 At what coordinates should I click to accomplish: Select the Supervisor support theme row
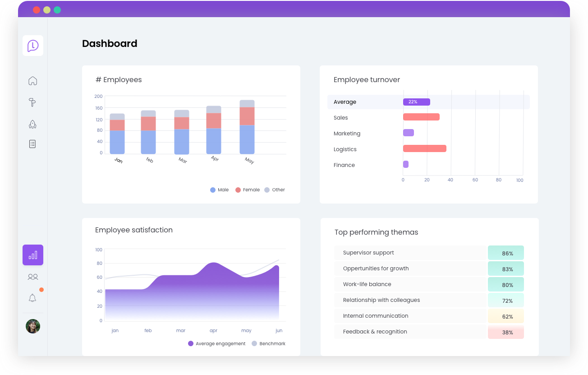410,253
